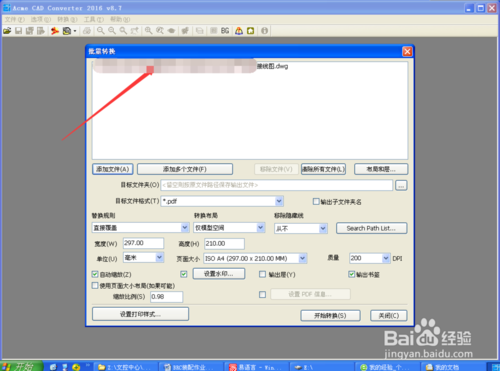The width and height of the screenshot is (500, 371).
Task: Click the first magnifier zoom icon
Action: [100, 31]
